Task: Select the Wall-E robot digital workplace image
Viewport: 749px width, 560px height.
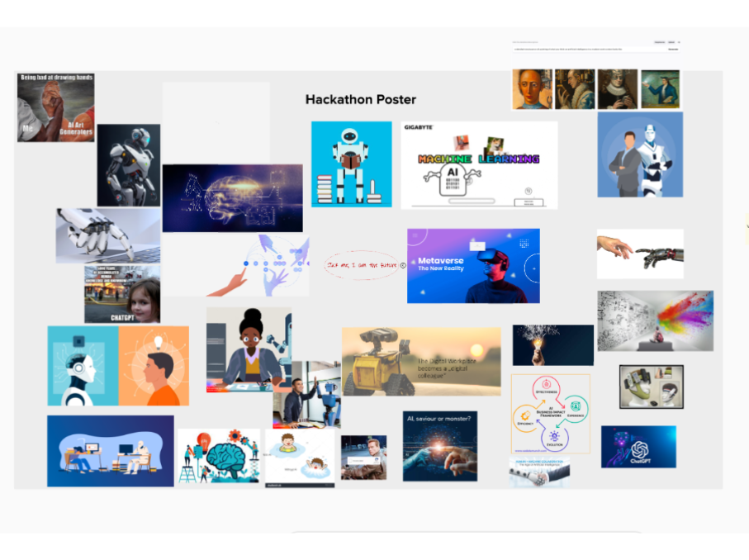Action: pyautogui.click(x=421, y=361)
